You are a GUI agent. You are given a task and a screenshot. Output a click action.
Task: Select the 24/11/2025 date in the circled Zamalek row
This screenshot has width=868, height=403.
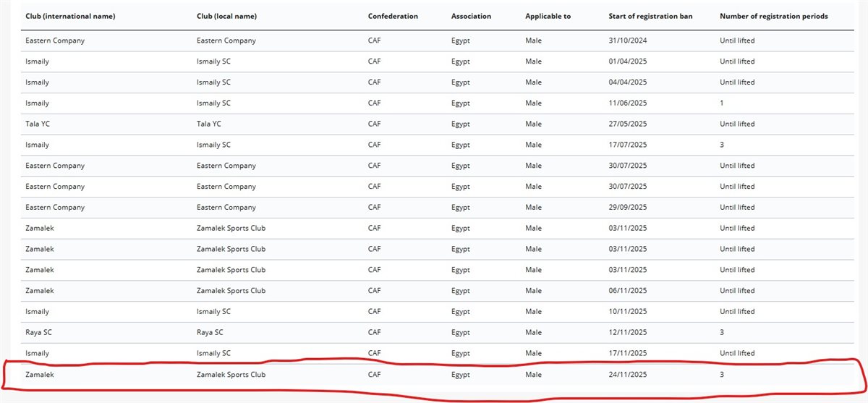pos(628,375)
